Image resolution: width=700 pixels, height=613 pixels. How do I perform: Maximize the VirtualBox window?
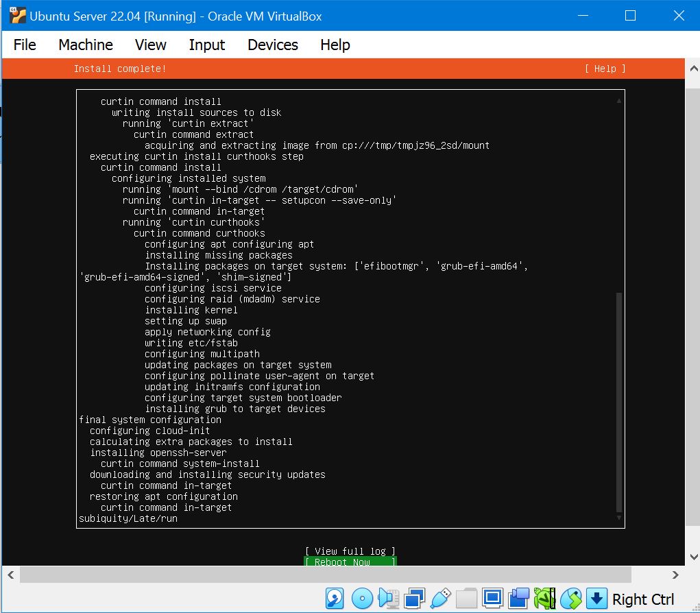(630, 16)
